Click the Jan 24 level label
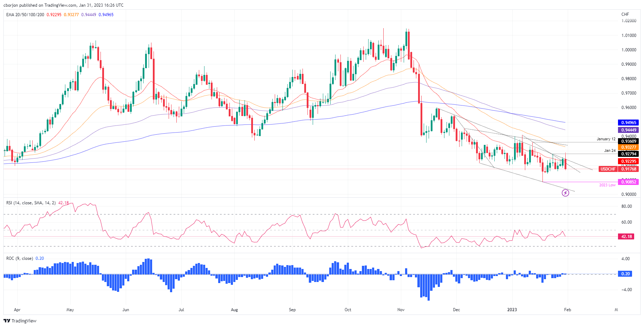Image resolution: width=644 pixels, height=327 pixels. (x=610, y=150)
